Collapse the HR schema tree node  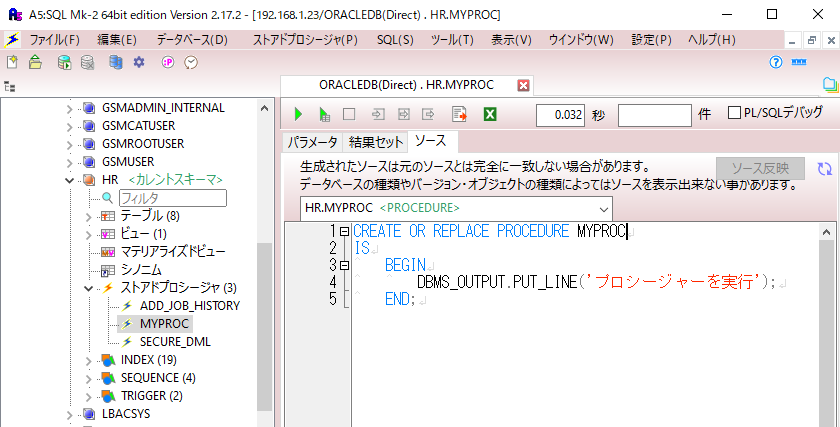pos(70,180)
